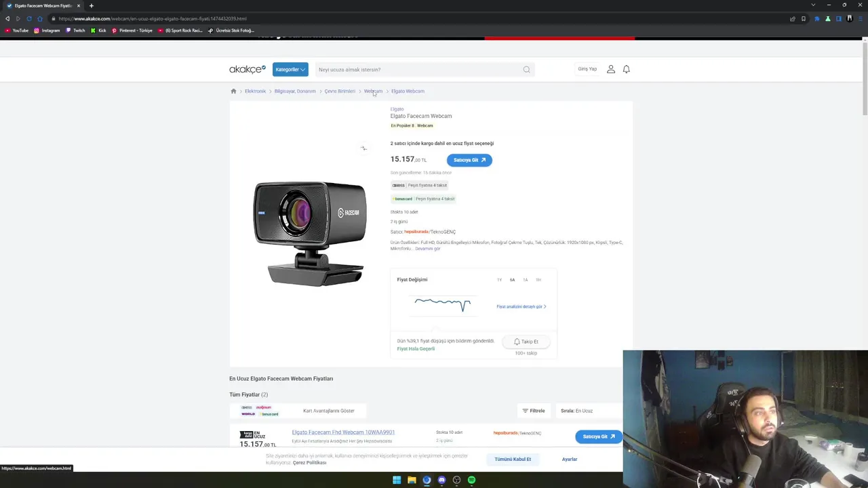Close the Elgato Facecam Webcam tab
The image size is (868, 488).
[78, 5]
